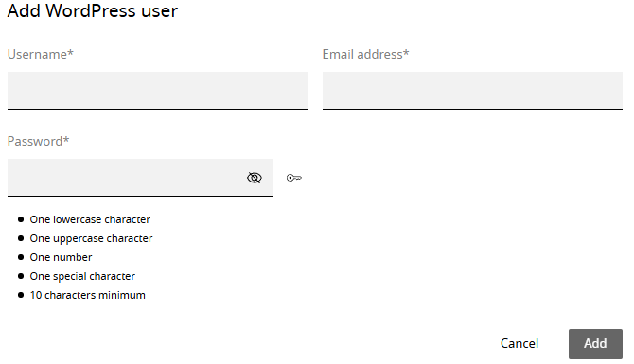Viewport: 634px width, 364px height.
Task: Click the required asterisk after Email address
Action: coord(406,53)
